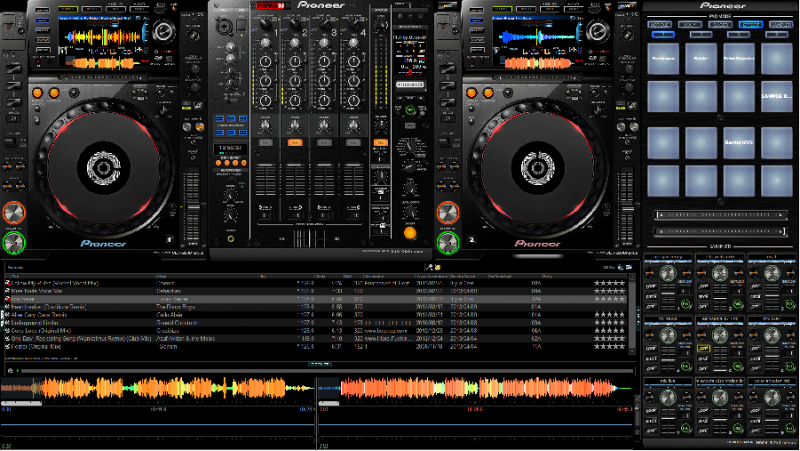Toggle headphone CUE for mixer channel 3

point(324,143)
